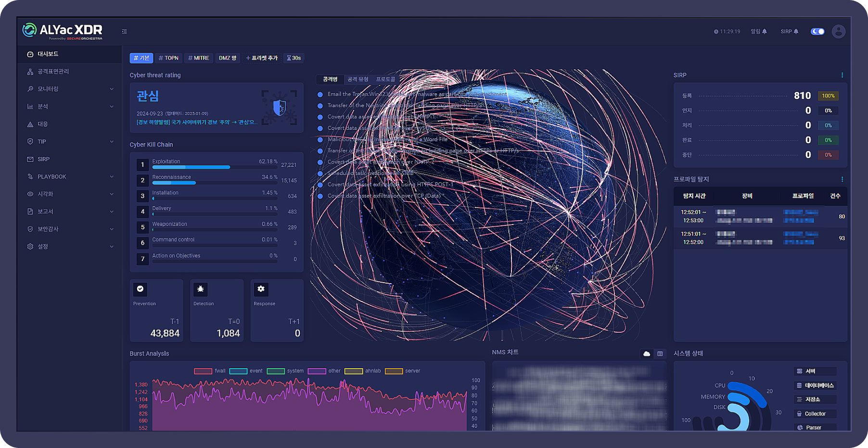Switch to the 공격 유형 tab
The image size is (868, 448).
coord(357,79)
